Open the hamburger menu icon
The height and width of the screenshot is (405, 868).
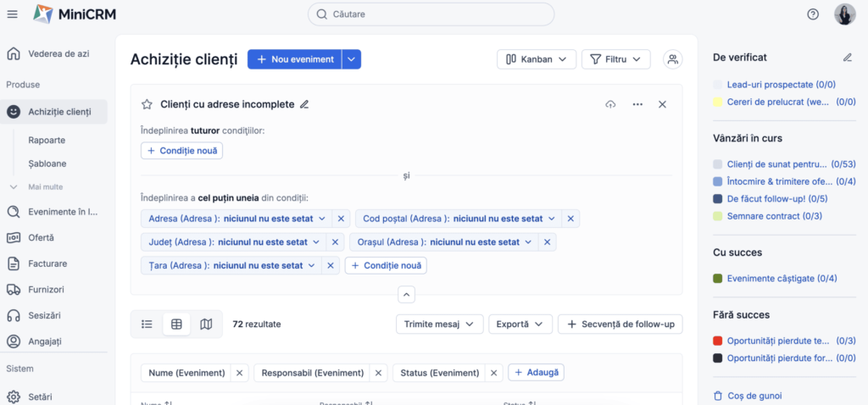click(x=12, y=14)
